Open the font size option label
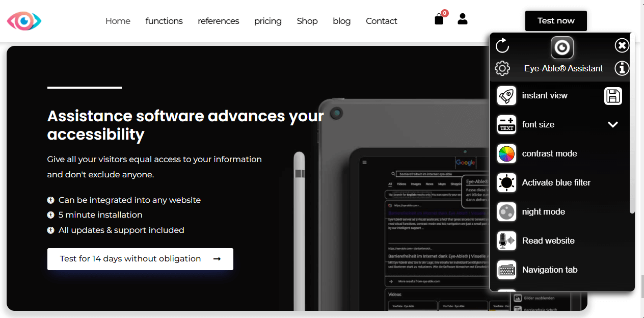The width and height of the screenshot is (644, 318). [538, 125]
